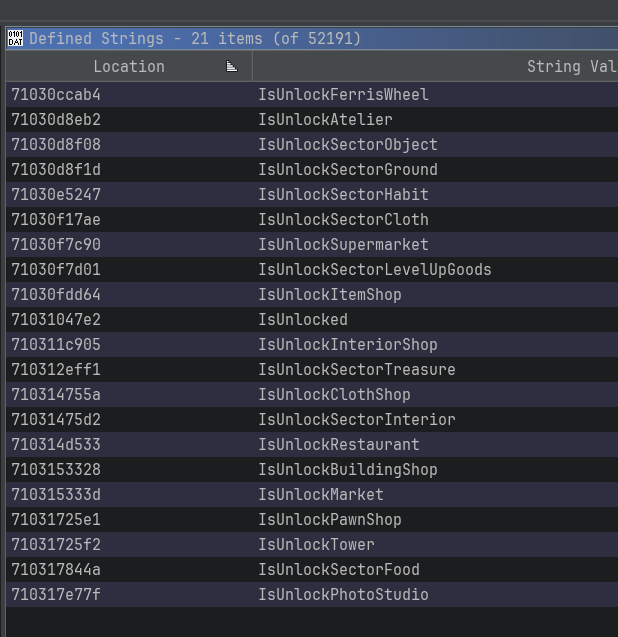Image resolution: width=618 pixels, height=637 pixels.
Task: Sort by the Location column header
Action: pyautogui.click(x=129, y=66)
